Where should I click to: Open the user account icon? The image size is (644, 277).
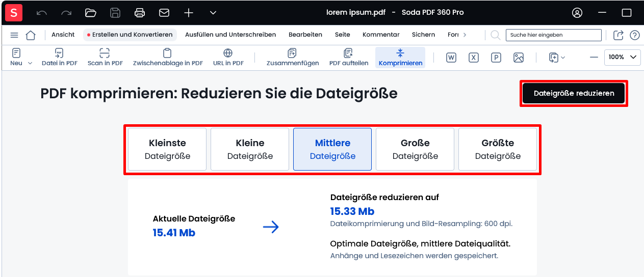tap(577, 13)
